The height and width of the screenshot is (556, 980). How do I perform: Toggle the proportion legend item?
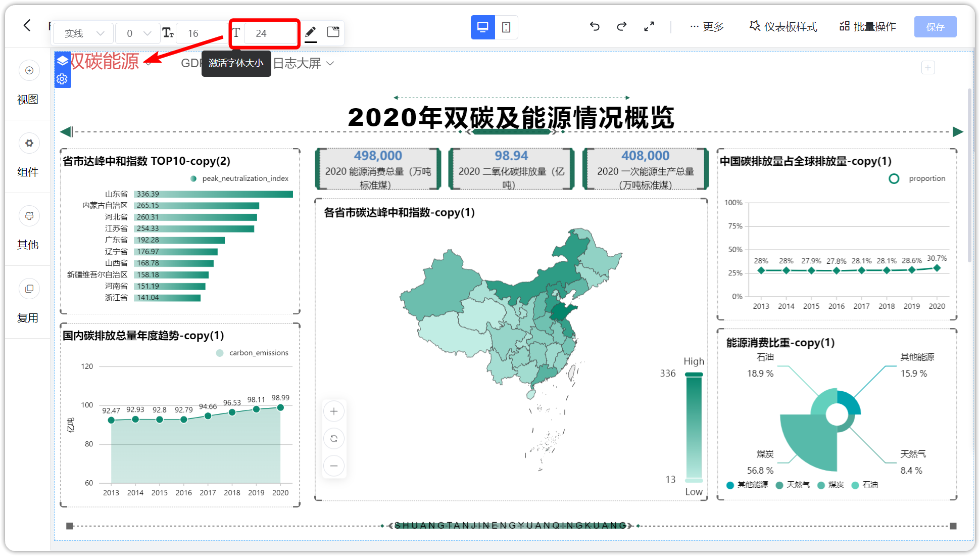917,178
